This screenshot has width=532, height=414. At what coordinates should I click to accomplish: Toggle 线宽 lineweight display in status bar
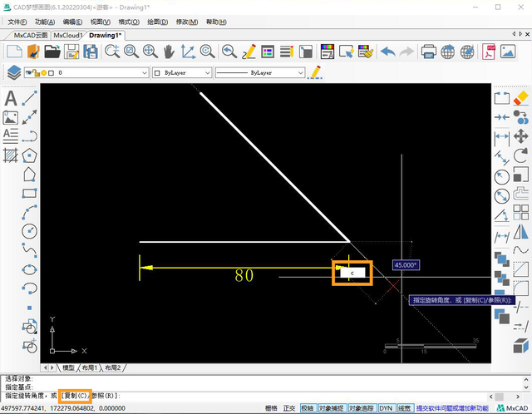coord(405,408)
